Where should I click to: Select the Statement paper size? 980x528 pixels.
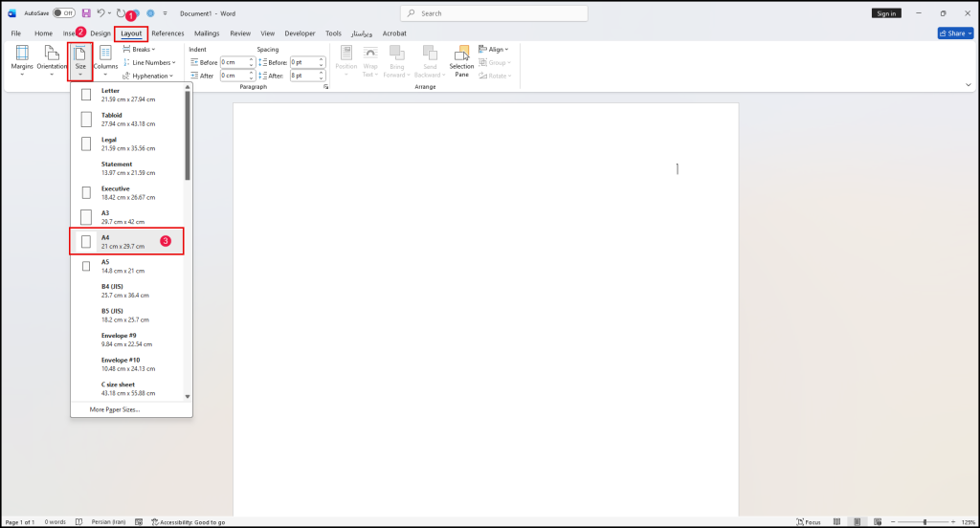coord(127,168)
